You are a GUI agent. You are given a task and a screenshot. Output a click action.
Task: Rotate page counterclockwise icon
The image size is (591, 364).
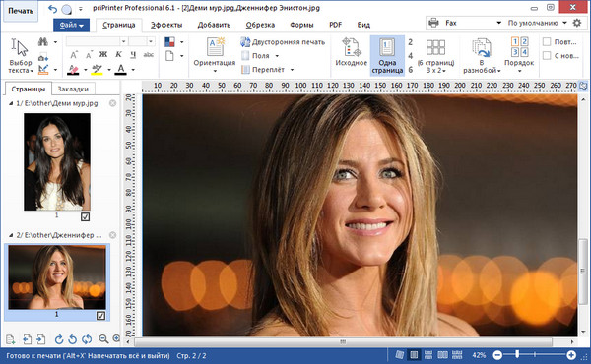pyautogui.click(x=72, y=339)
